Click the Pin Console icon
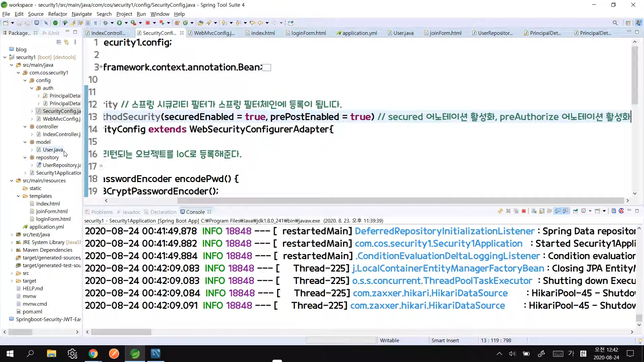 [576, 211]
